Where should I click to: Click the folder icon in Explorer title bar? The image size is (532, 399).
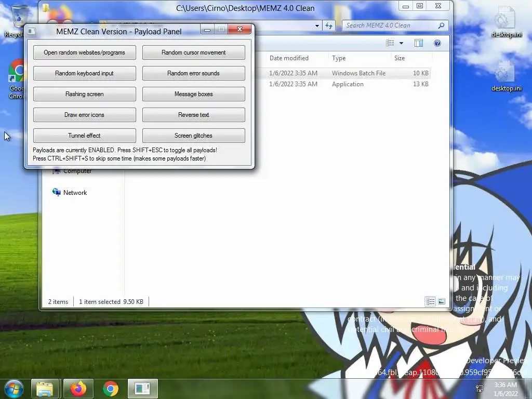[46, 7]
